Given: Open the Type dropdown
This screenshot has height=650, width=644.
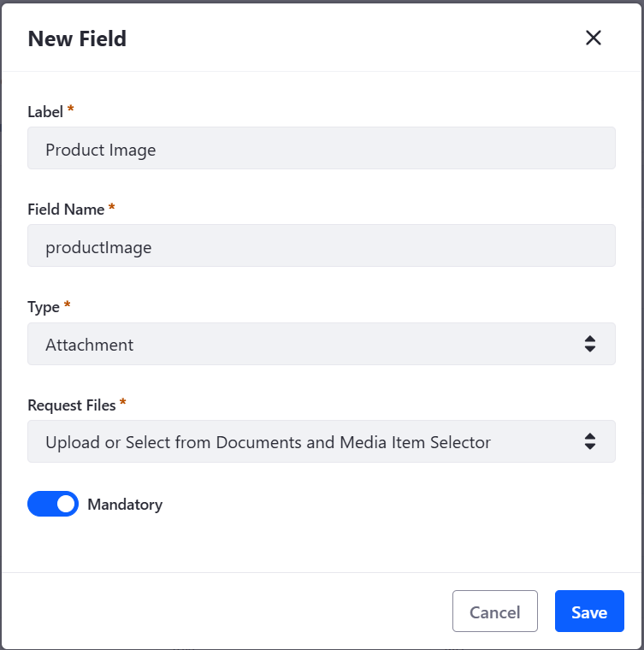Looking at the screenshot, I should click(322, 344).
